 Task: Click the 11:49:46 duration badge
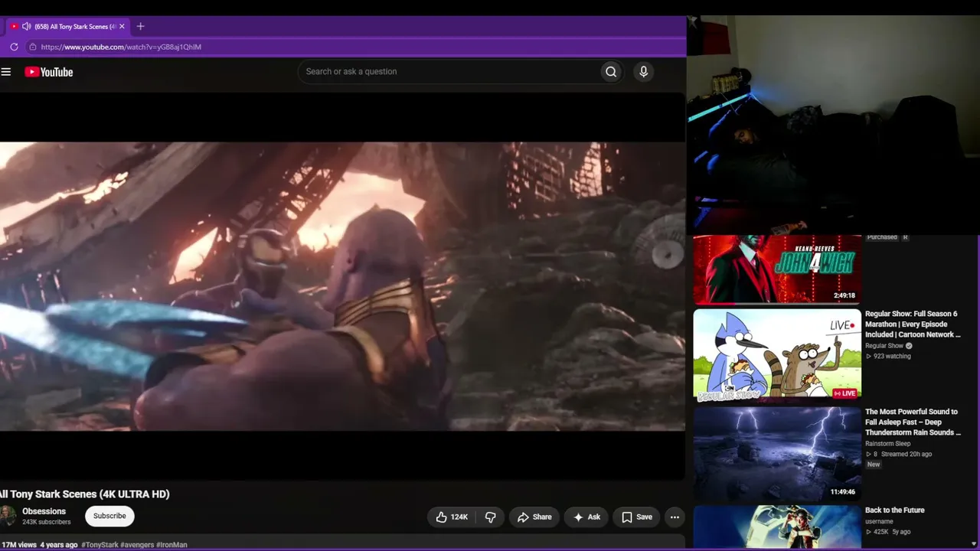tap(843, 492)
